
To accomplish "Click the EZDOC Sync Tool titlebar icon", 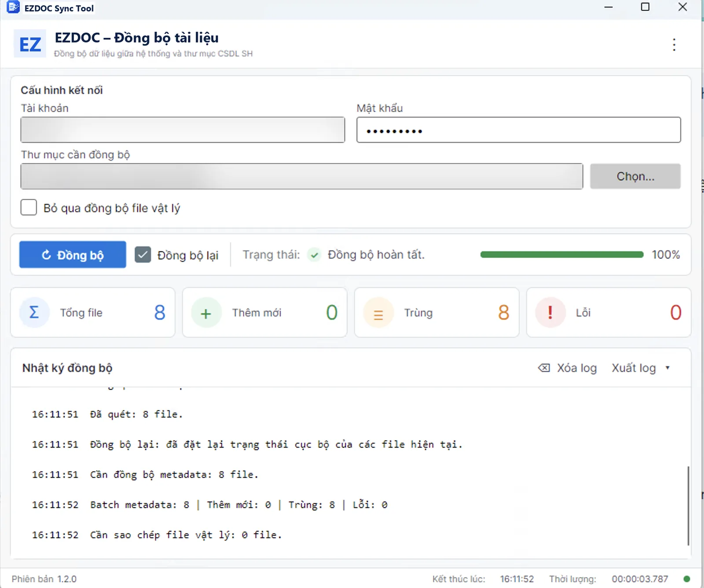I will click(13, 7).
